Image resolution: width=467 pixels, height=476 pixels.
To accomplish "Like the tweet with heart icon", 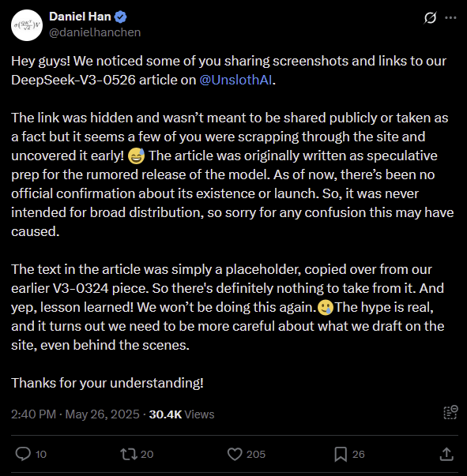I will click(235, 454).
